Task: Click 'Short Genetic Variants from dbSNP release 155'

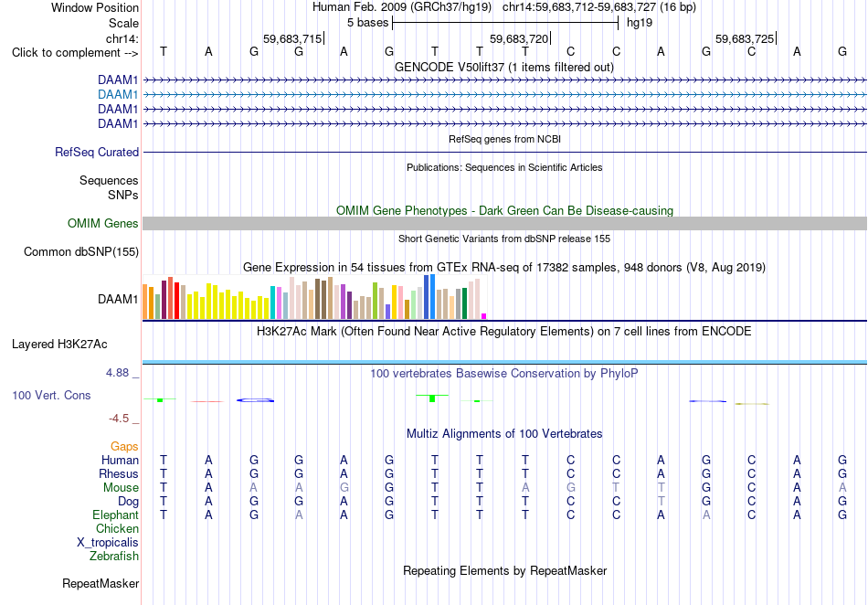Action: [504, 239]
